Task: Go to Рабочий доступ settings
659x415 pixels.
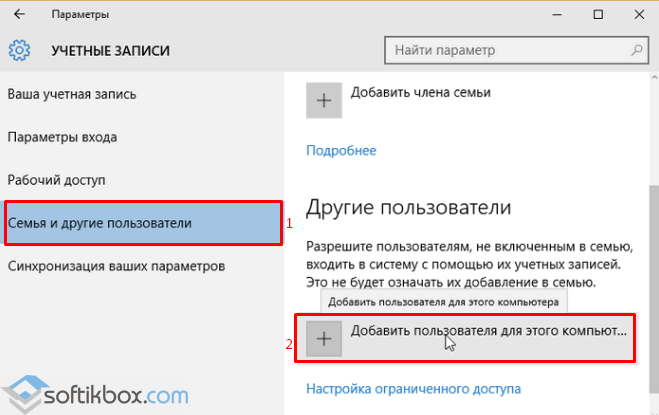Action: pyautogui.click(x=56, y=180)
